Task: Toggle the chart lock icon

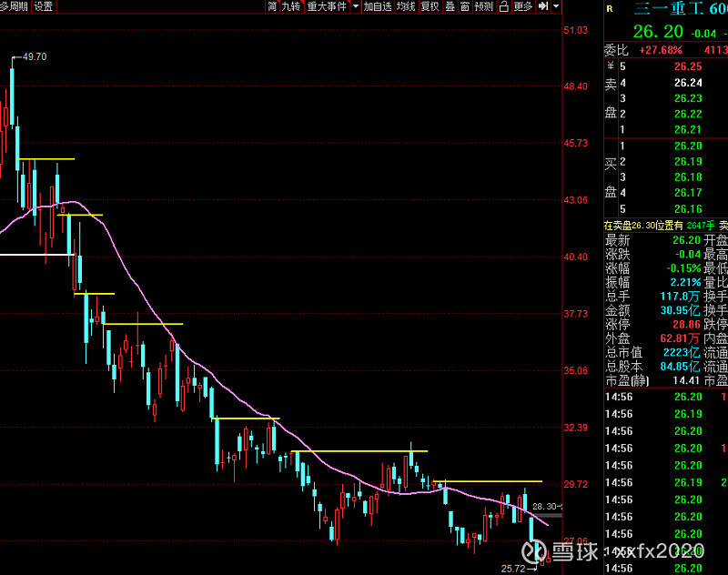Action: click(504, 6)
